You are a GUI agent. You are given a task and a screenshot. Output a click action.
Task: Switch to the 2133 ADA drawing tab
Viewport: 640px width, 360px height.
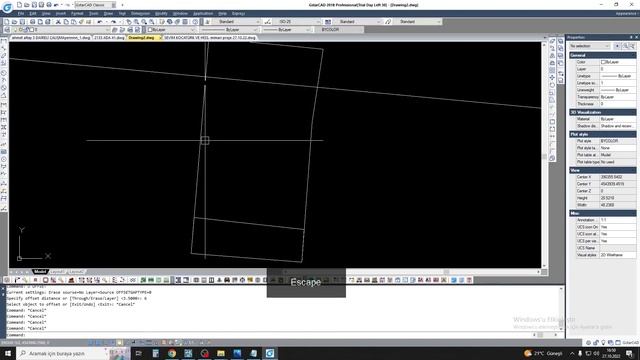(x=109, y=38)
